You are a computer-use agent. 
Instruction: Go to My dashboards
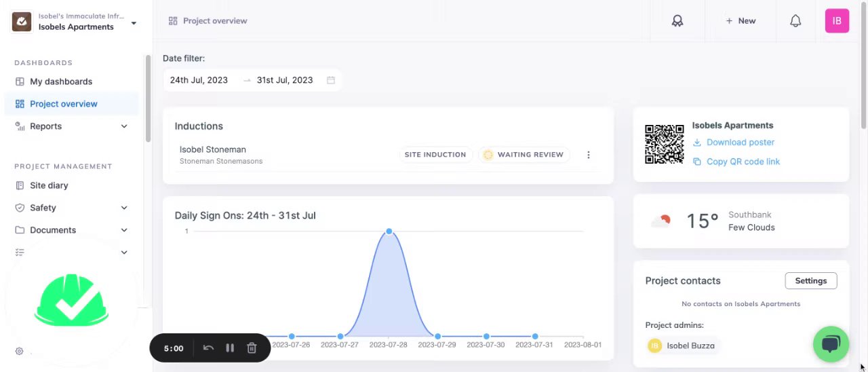pos(61,81)
